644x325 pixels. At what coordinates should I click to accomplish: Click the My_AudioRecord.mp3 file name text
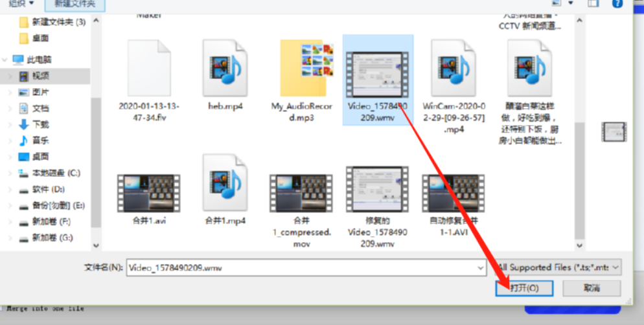click(301, 111)
